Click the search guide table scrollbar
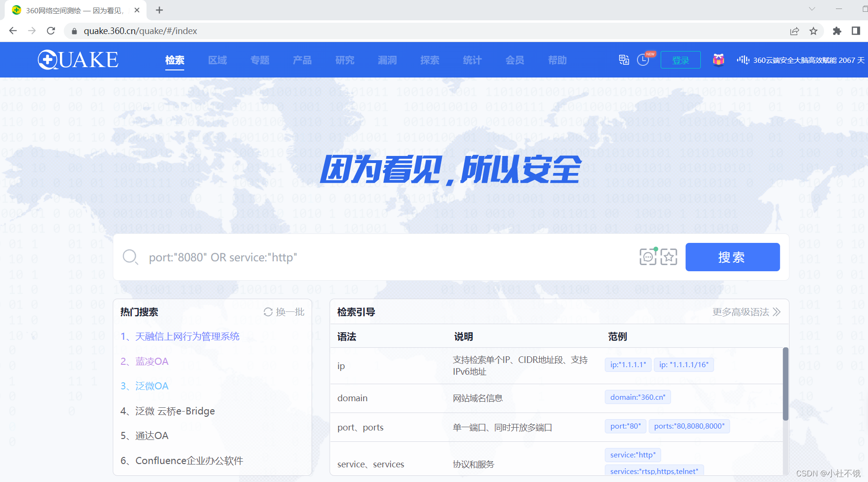This screenshot has height=482, width=868. [785, 384]
